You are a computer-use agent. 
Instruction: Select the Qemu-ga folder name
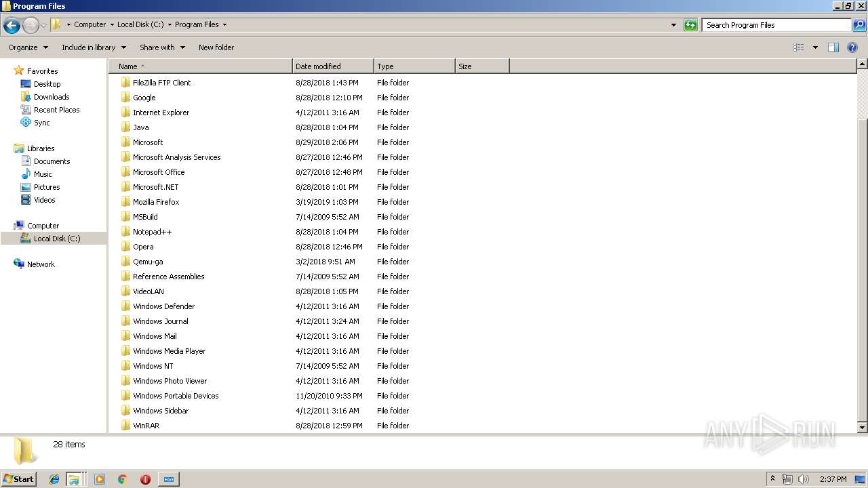(148, 262)
